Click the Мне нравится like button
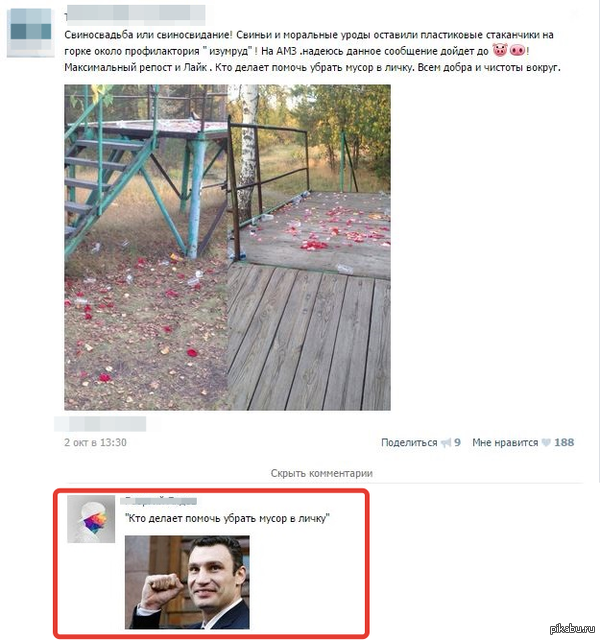 point(505,442)
